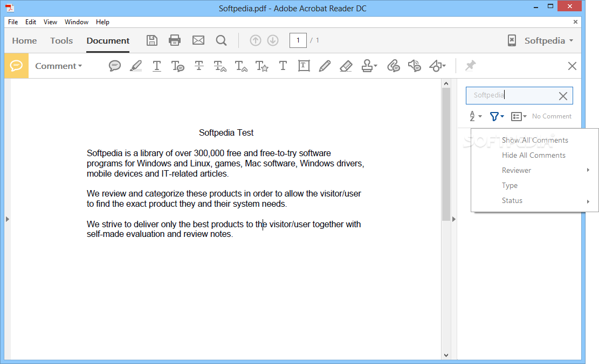Image resolution: width=599 pixels, height=364 pixels.
Task: Click the Record Audio comment tool
Action: click(x=415, y=66)
